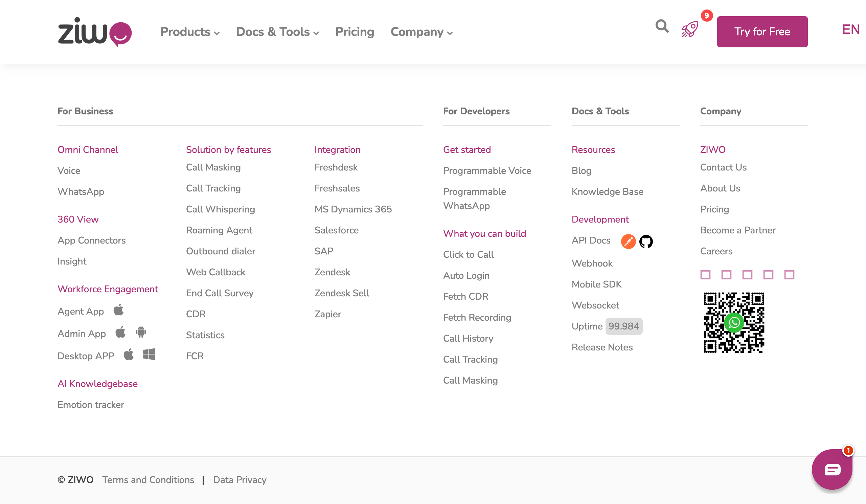Click the Uptime 99.984 badge
Image resolution: width=866 pixels, height=504 pixels.
[x=624, y=326]
